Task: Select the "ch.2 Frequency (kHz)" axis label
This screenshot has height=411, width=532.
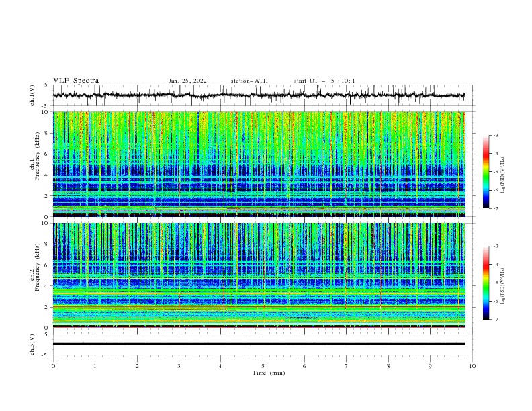Action: [x=35, y=267]
